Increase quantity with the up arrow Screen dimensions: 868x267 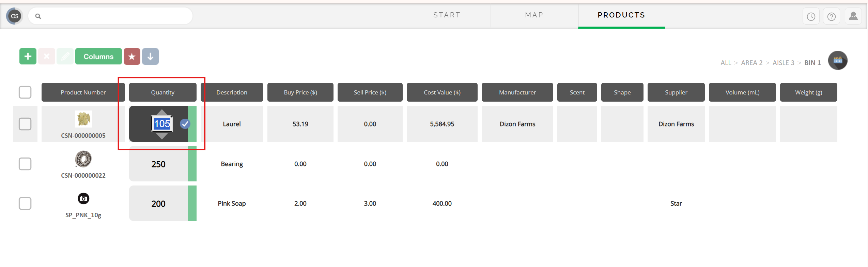(162, 113)
